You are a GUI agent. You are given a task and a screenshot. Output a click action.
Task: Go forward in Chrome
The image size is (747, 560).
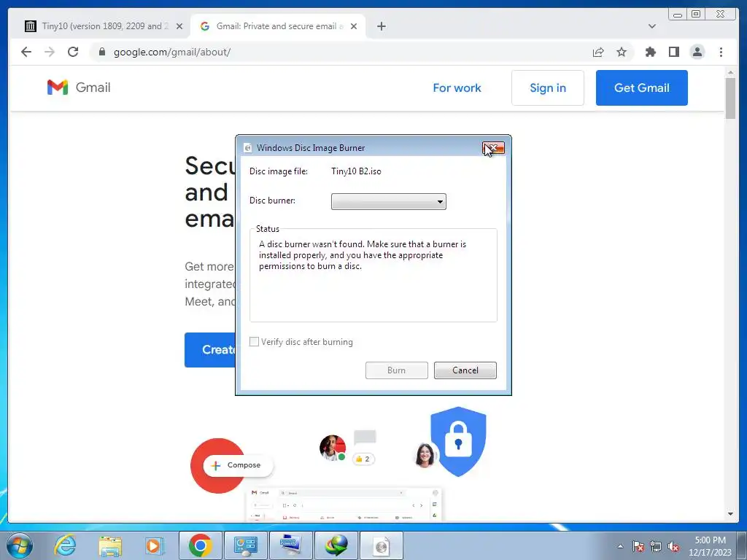pyautogui.click(x=50, y=52)
